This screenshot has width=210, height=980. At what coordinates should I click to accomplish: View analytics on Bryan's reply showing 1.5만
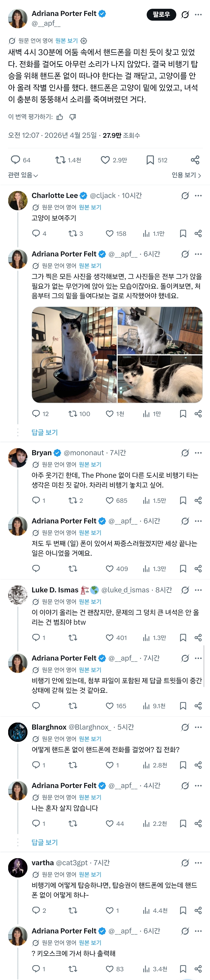point(146,501)
